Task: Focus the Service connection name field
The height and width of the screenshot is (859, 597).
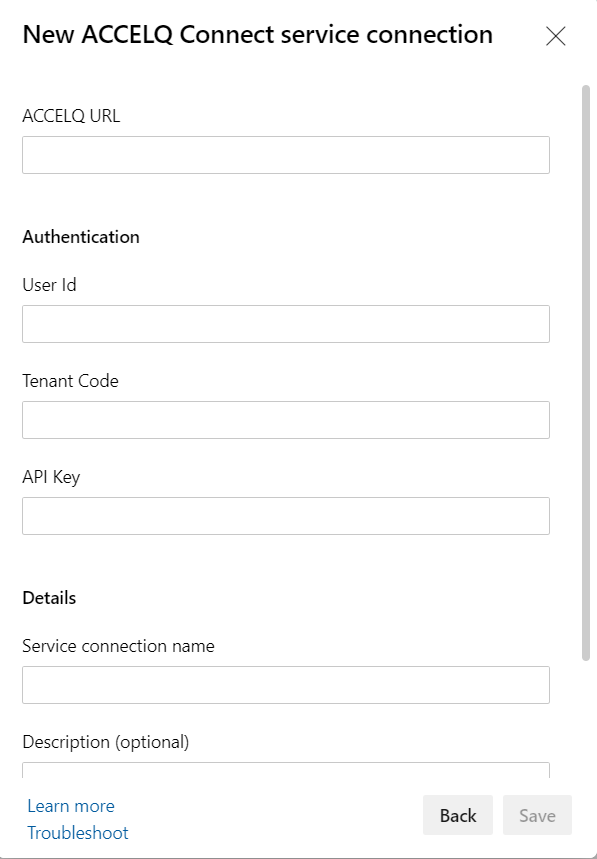Action: coord(286,685)
